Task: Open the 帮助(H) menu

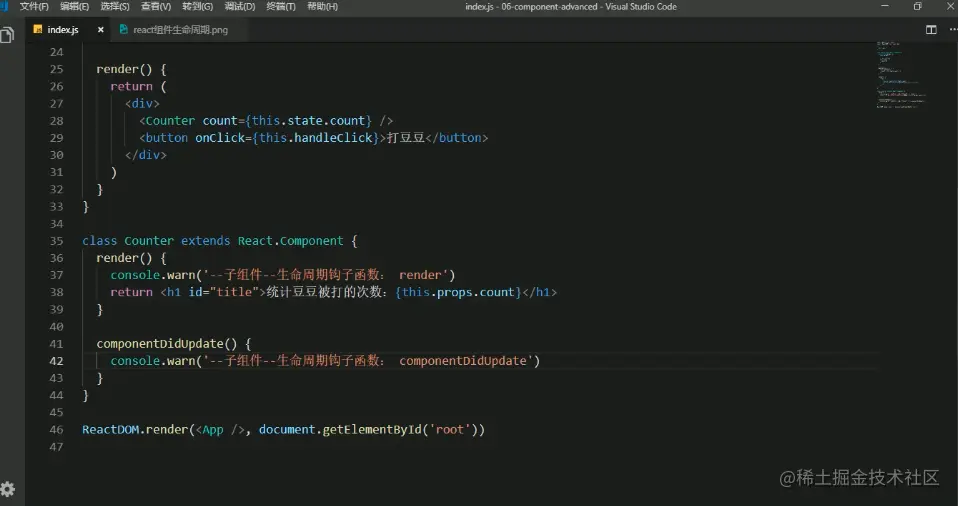Action: (322, 6)
